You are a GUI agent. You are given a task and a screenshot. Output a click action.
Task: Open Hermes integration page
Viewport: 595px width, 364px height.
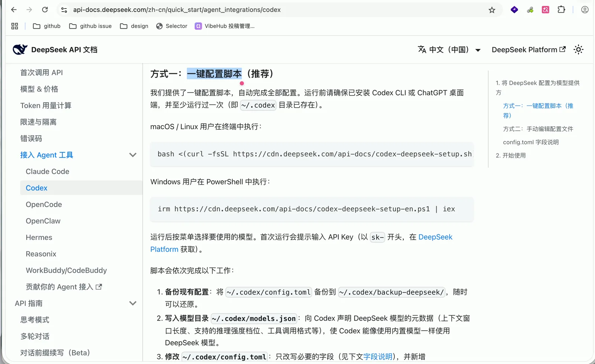[x=39, y=237]
